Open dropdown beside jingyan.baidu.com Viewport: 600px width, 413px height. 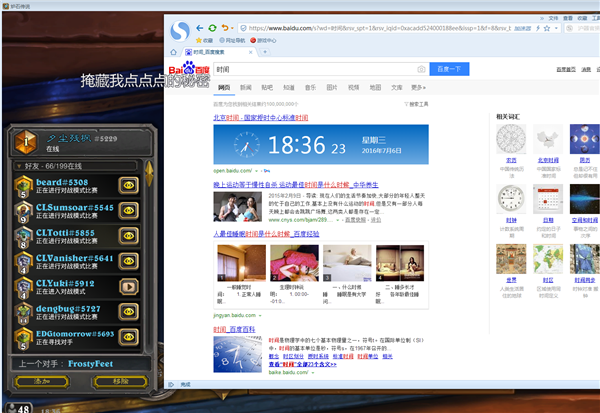tap(260, 316)
